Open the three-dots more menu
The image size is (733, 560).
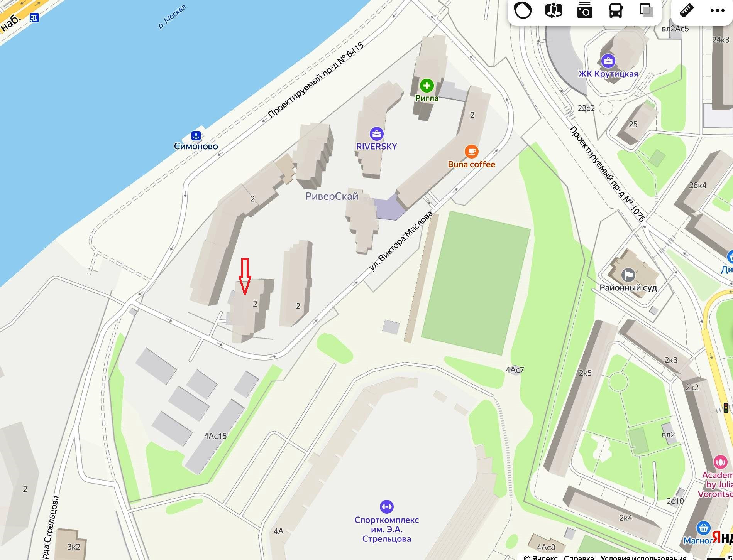(718, 10)
